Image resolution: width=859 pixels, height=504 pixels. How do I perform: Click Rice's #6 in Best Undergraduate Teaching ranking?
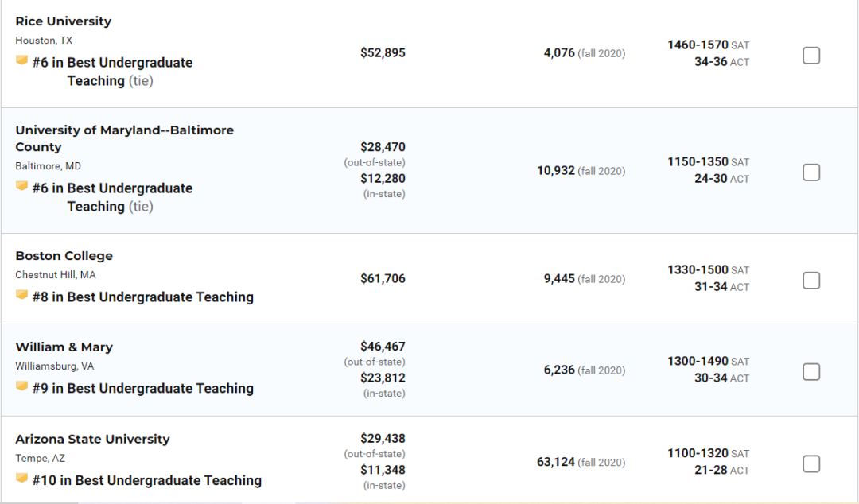(112, 63)
